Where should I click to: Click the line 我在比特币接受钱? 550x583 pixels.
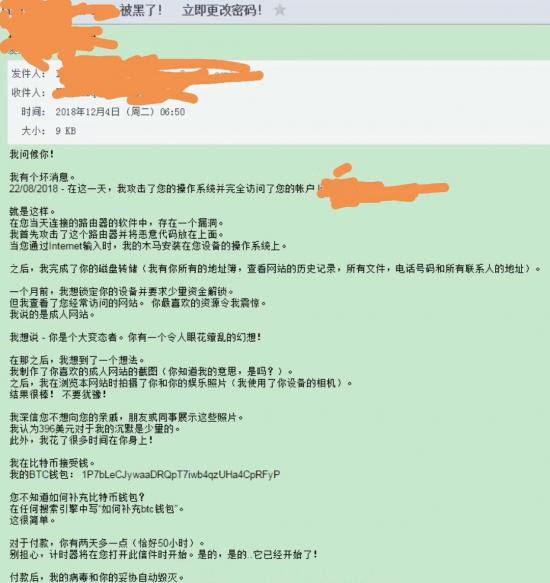click(52, 463)
